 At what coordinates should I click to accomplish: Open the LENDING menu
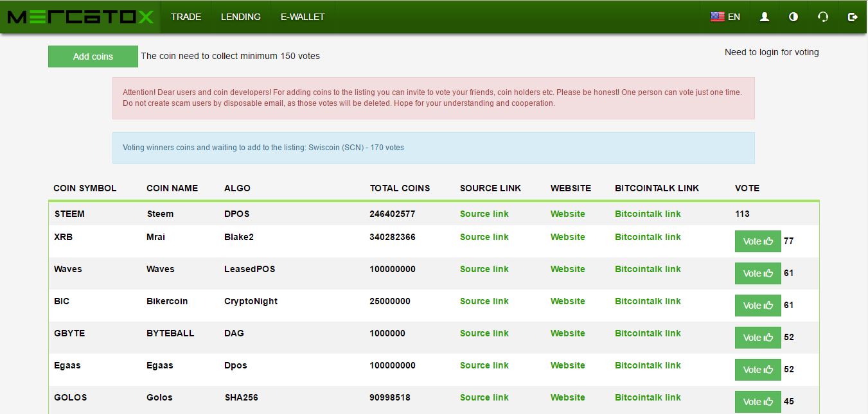click(x=241, y=17)
